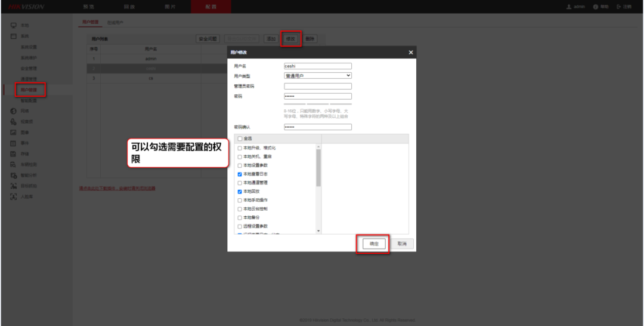This screenshot has width=644, height=326.
Task: Close the 用户修改 dialog with X
Action: 410,53
